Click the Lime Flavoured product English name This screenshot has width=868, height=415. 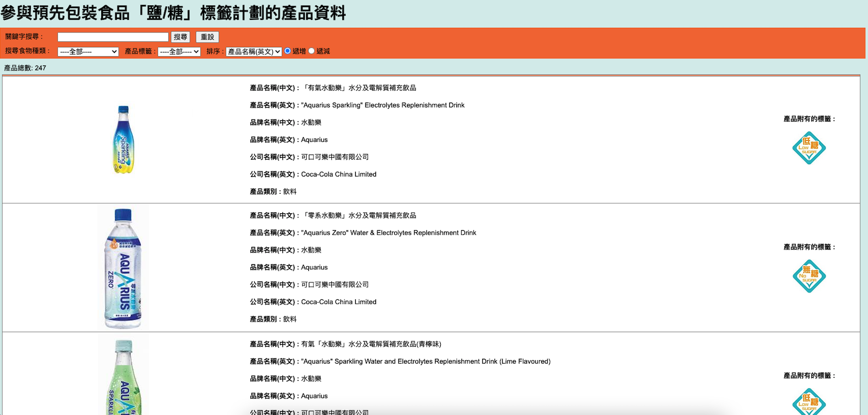pos(426,362)
